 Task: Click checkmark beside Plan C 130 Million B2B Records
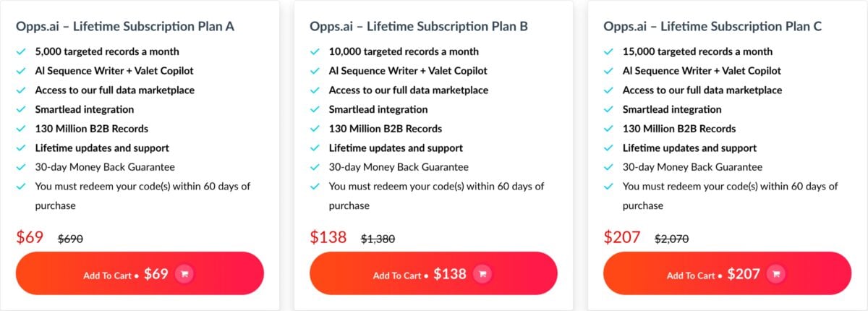(x=608, y=129)
